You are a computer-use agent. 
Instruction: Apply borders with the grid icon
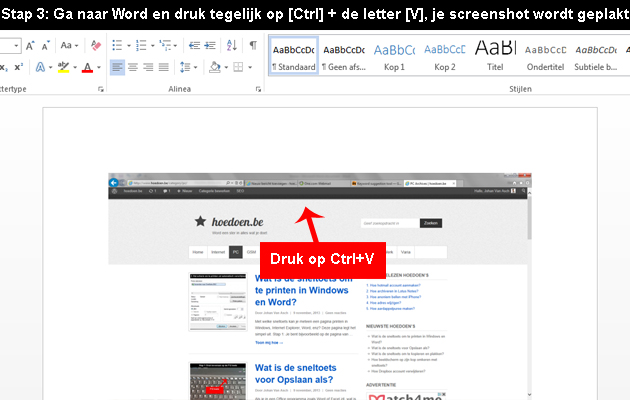point(238,67)
